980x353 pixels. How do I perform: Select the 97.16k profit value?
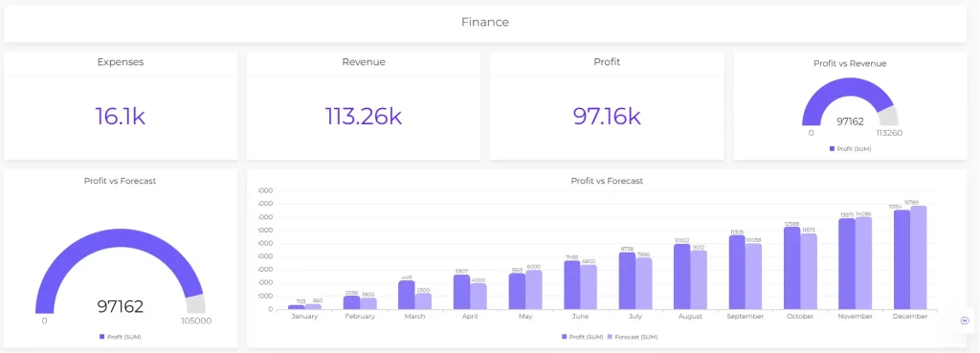tap(607, 116)
